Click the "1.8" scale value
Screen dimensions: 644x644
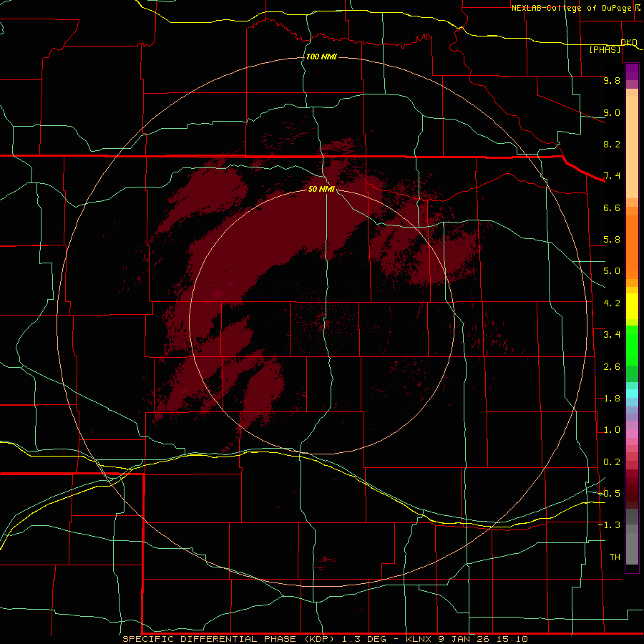pos(612,399)
